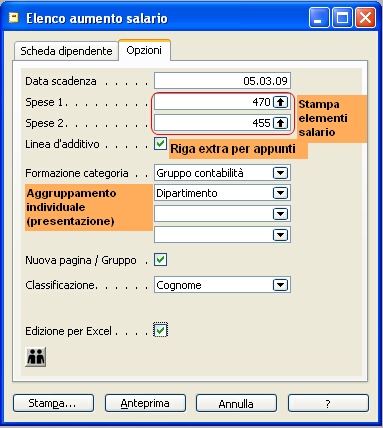The height and width of the screenshot is (428, 383).
Task: Click the Stampa... button
Action: [x=53, y=403]
